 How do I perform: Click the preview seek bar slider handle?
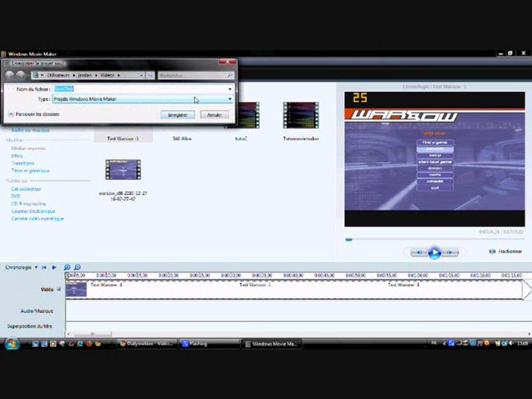[x=349, y=240]
